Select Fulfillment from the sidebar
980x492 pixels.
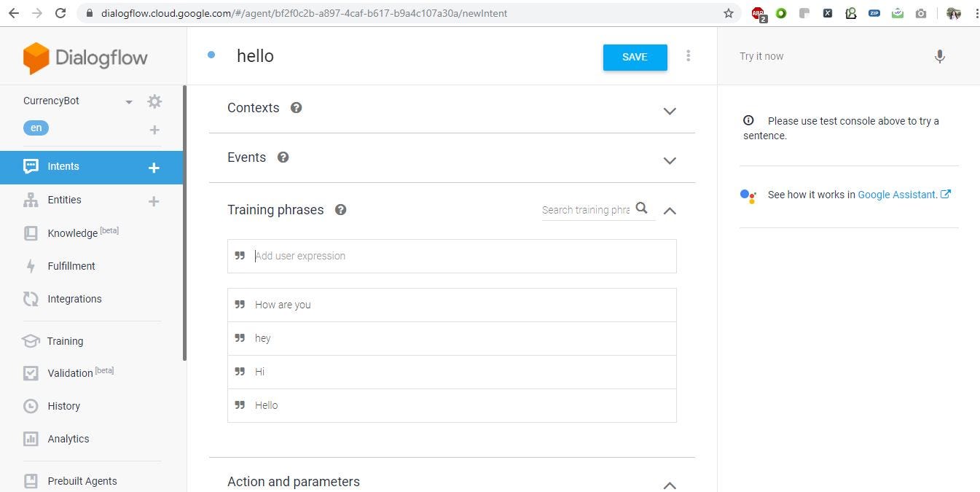point(71,266)
